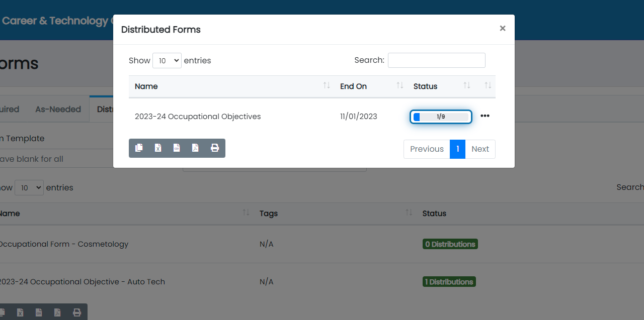
Task: Sort background table by Tags column
Action: click(336, 214)
